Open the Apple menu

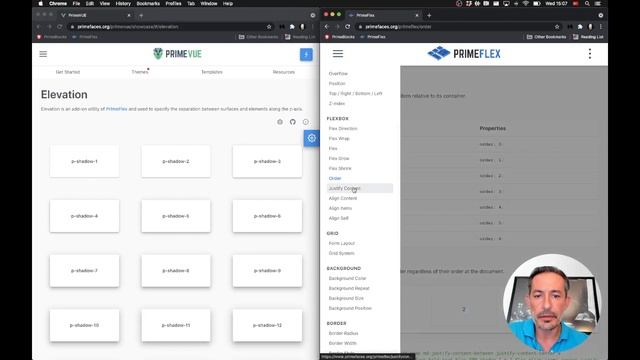pos(40,4)
